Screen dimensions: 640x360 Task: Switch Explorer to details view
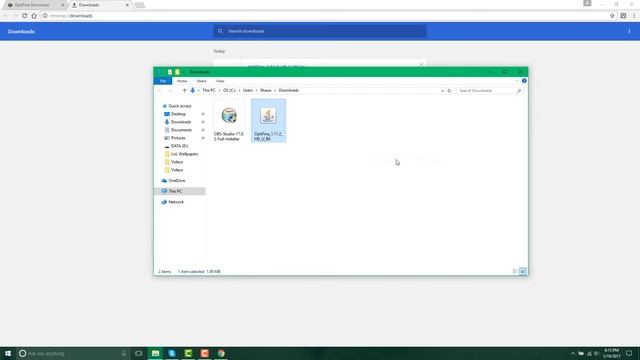coord(515,271)
